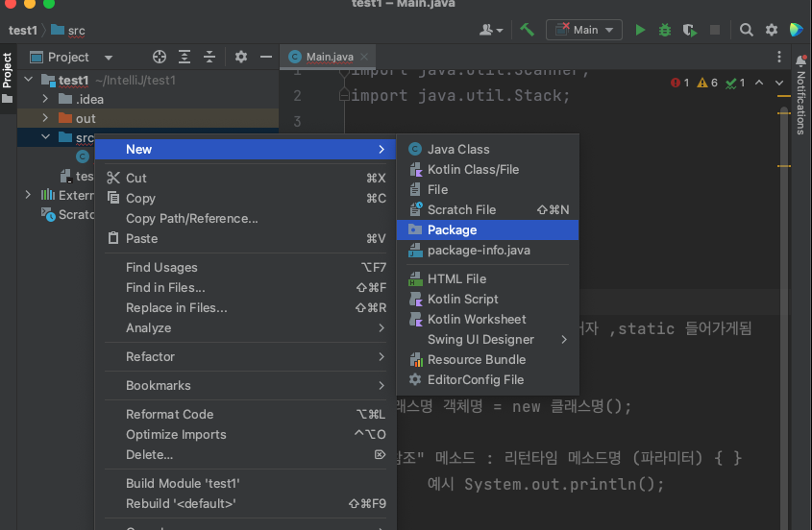Open IDE settings gear in top toolbar
This screenshot has width=812, height=530.
click(x=772, y=30)
